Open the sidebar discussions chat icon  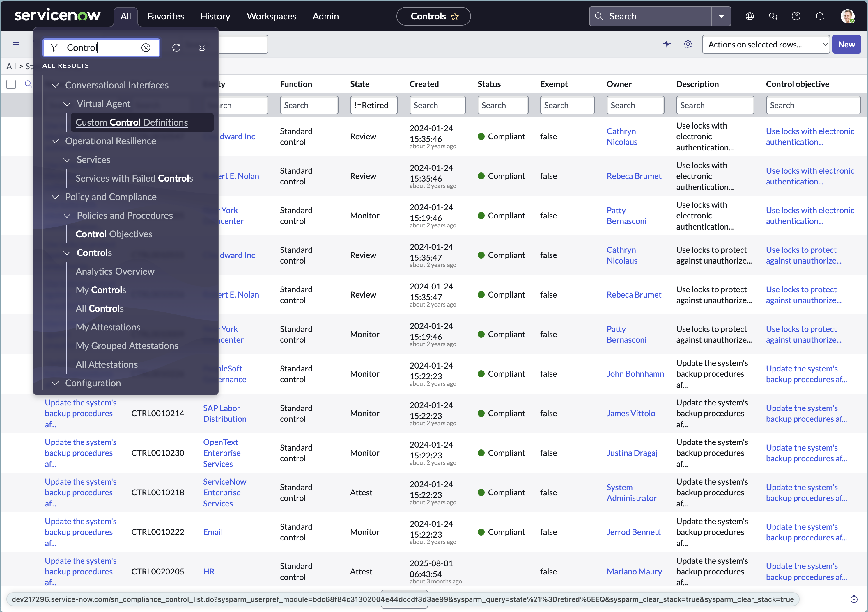(773, 16)
